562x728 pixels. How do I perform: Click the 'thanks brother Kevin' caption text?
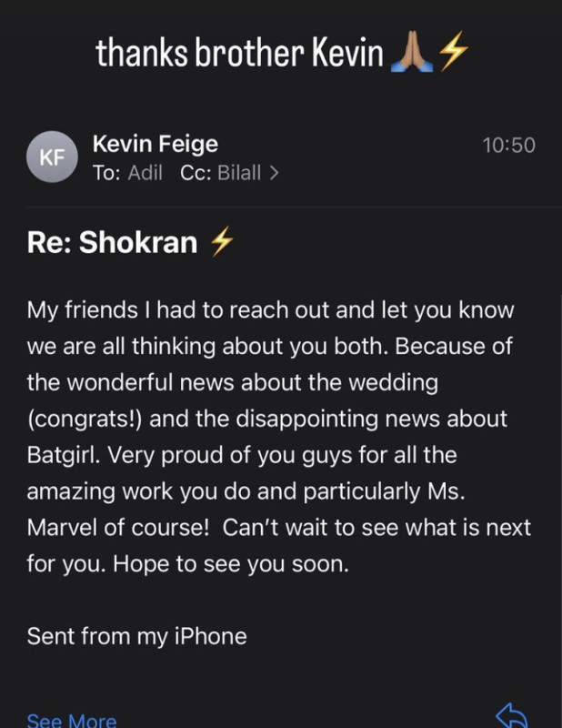(x=239, y=53)
